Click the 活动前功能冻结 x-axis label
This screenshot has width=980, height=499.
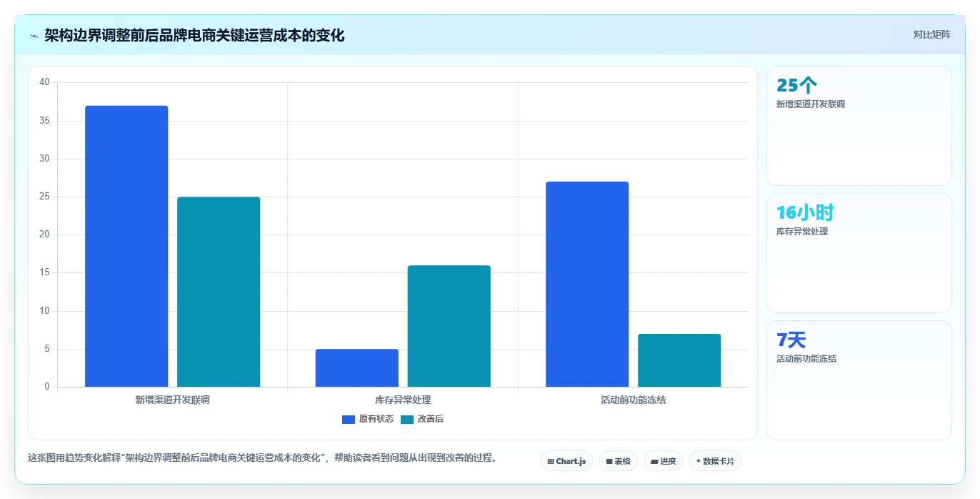tap(634, 400)
